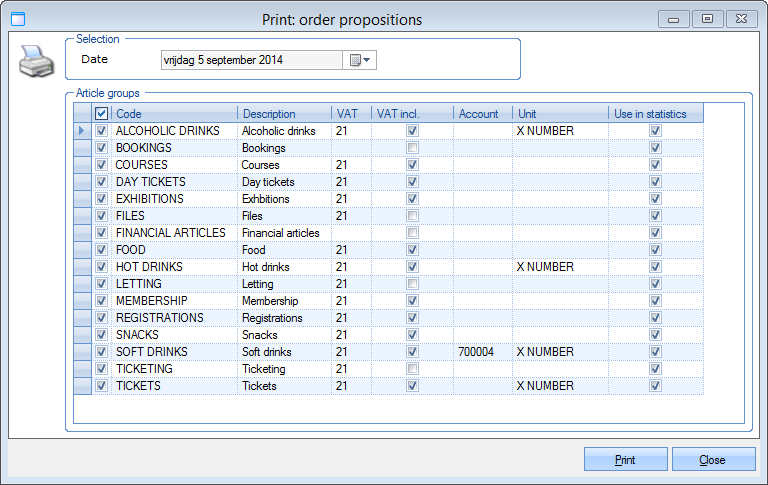Sort by the Code column header
Image resolution: width=768 pixels, height=485 pixels.
[x=174, y=114]
